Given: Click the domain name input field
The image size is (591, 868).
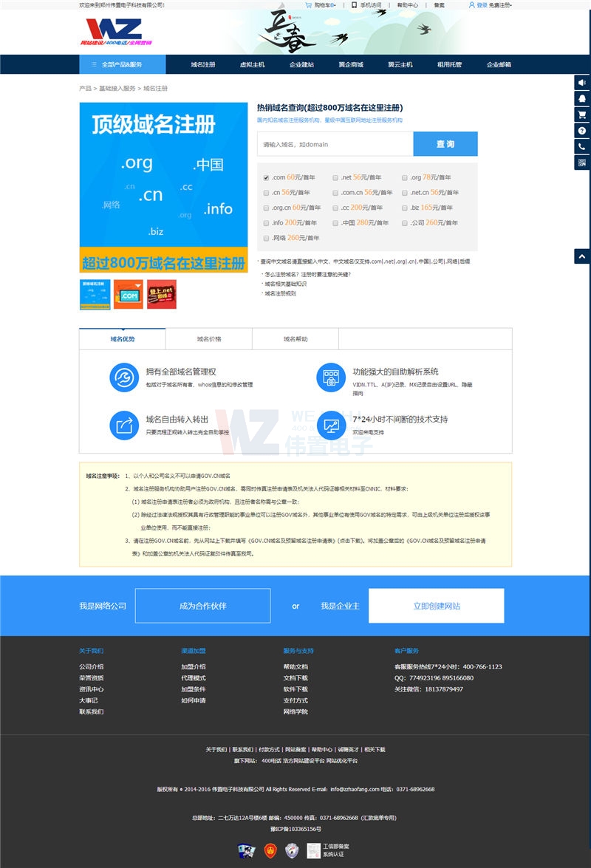Looking at the screenshot, I should coord(335,144).
